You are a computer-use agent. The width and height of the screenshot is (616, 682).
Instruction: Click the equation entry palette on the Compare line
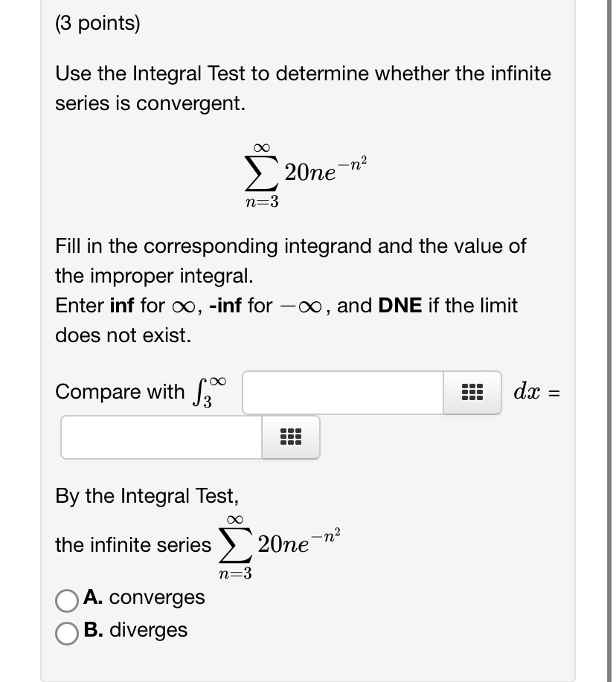[x=472, y=392]
